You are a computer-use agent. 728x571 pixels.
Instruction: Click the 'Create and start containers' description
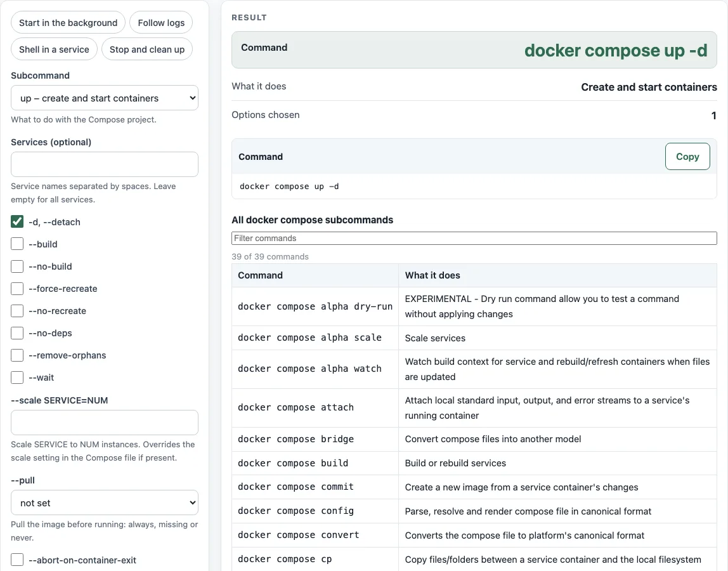pos(649,87)
